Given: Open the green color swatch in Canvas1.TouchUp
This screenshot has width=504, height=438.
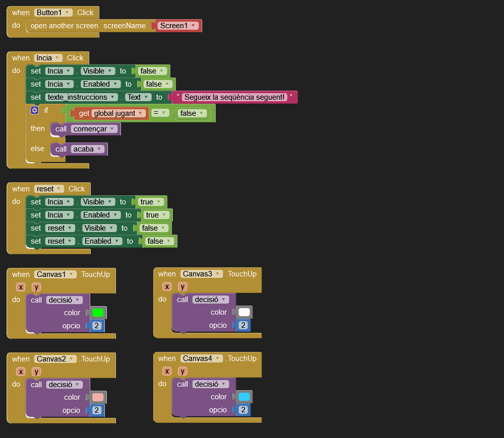Looking at the screenshot, I should [98, 313].
